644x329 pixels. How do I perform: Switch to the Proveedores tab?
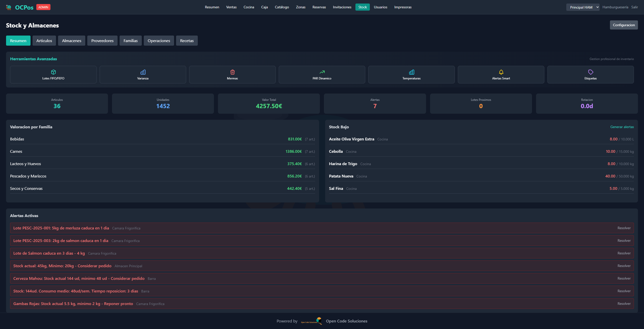[102, 41]
